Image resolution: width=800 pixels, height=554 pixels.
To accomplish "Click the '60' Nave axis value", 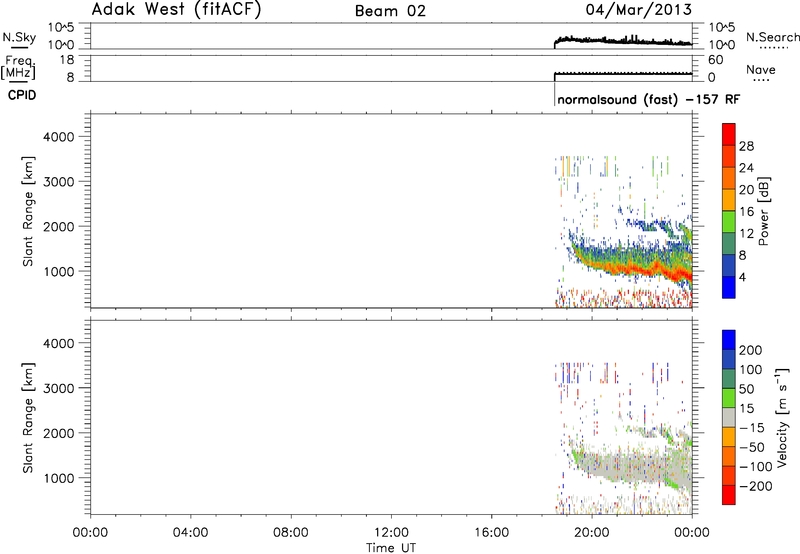I will (x=715, y=60).
